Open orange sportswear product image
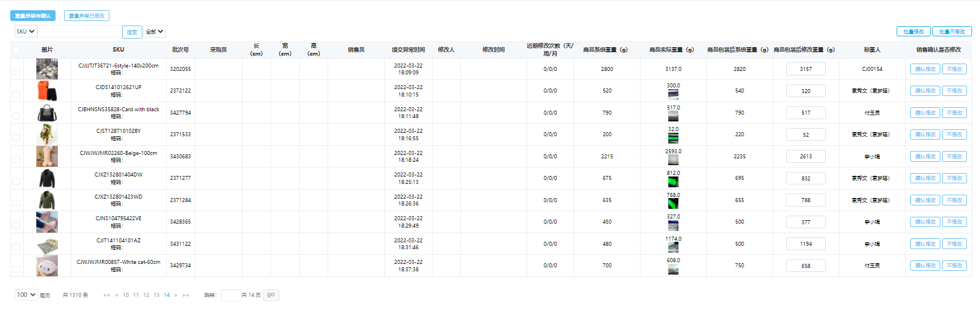 (47, 91)
